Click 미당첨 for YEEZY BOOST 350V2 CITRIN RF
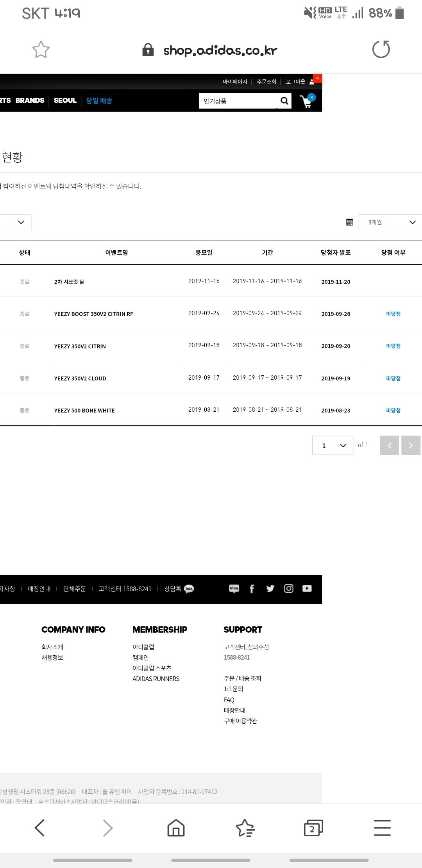The width and height of the screenshot is (422, 868). tap(393, 314)
